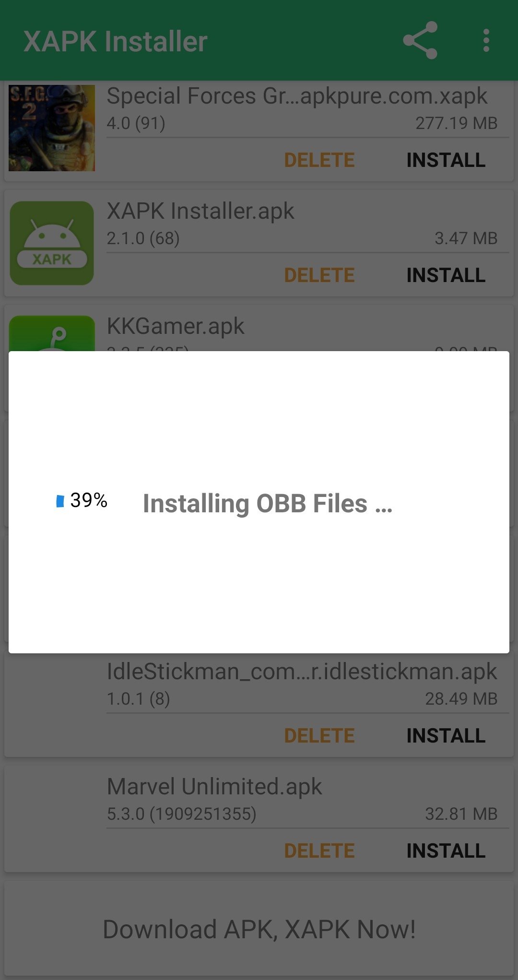
Task: Tap the XAPK Installer header title
Action: tap(116, 41)
